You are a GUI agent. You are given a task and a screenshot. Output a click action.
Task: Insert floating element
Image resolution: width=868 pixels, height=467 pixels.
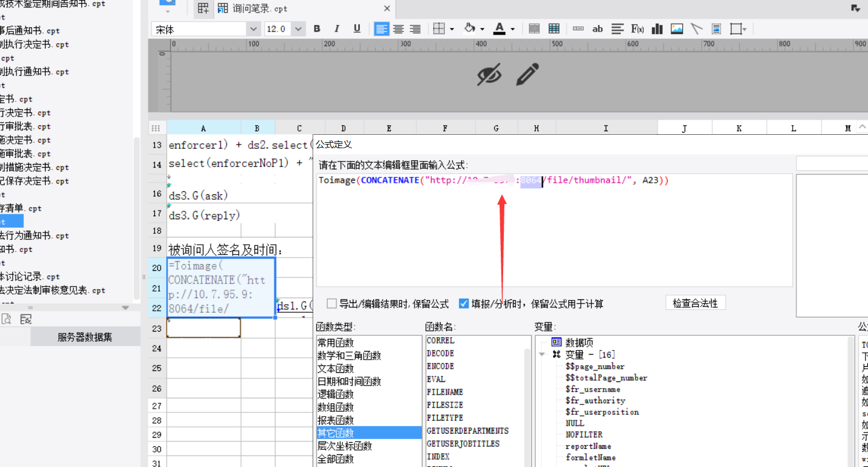[736, 29]
